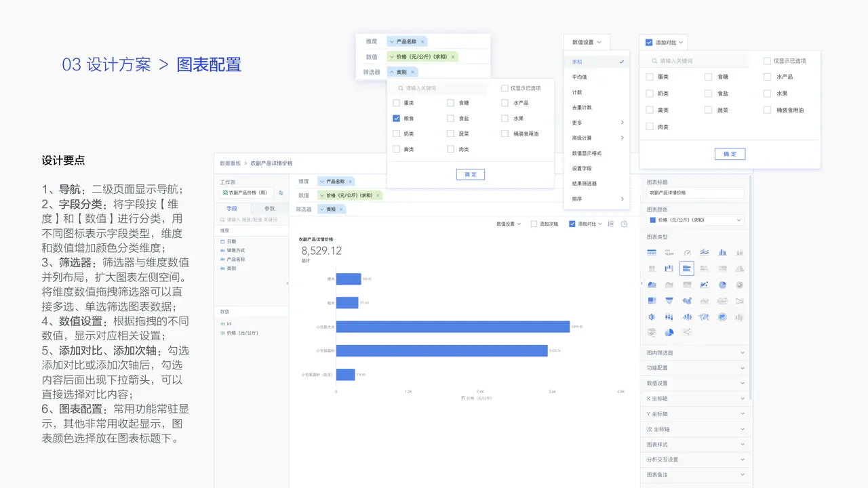
Task: Confirm with 确定 in the 添加对比 popup
Action: [x=730, y=155]
